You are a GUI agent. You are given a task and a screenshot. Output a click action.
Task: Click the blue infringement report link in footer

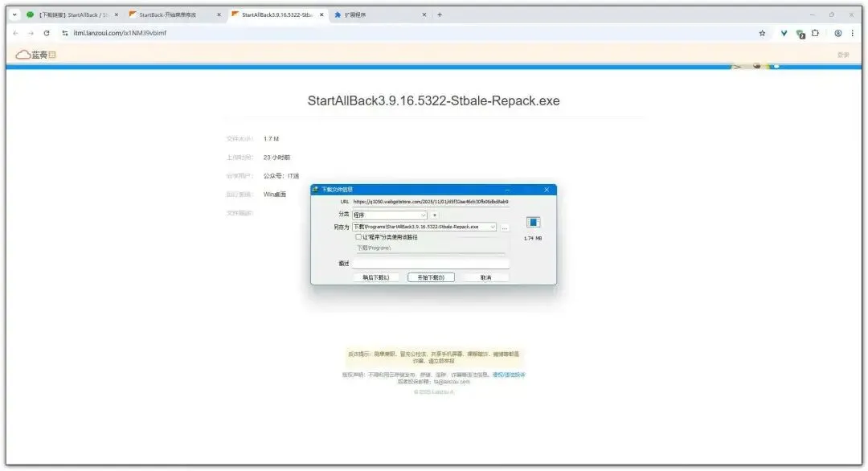click(509, 375)
